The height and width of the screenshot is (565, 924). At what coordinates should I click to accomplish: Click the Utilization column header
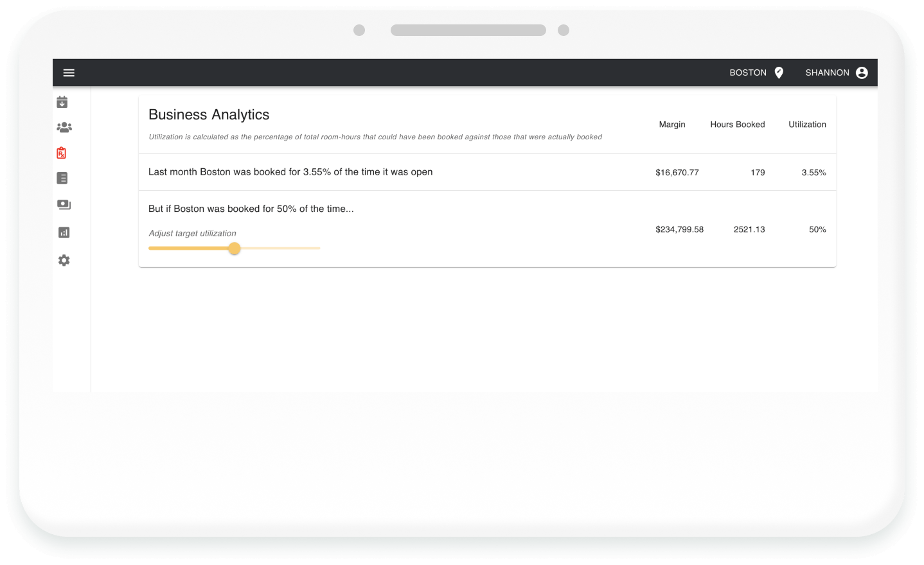point(807,125)
